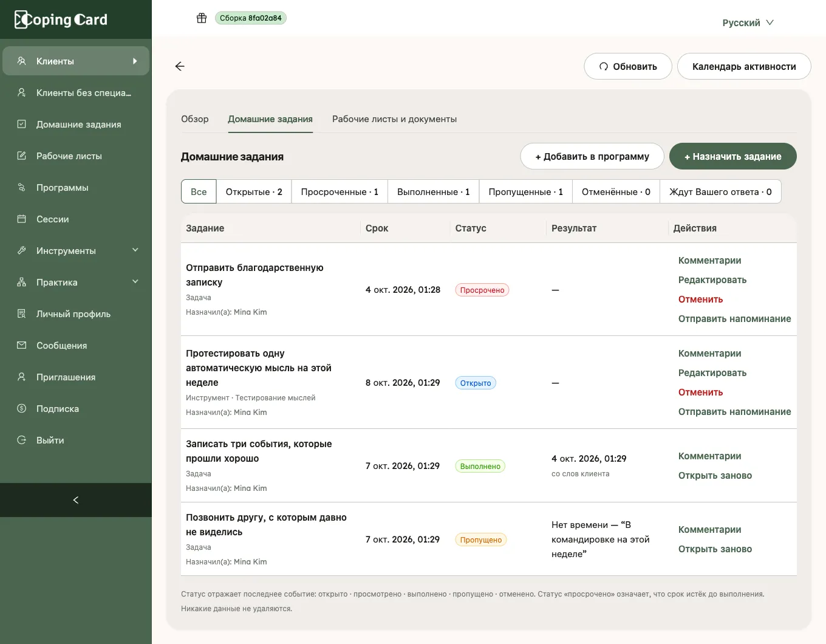826x644 pixels.
Task: Click the Домашние задания checklist icon in sidebar
Action: point(22,124)
